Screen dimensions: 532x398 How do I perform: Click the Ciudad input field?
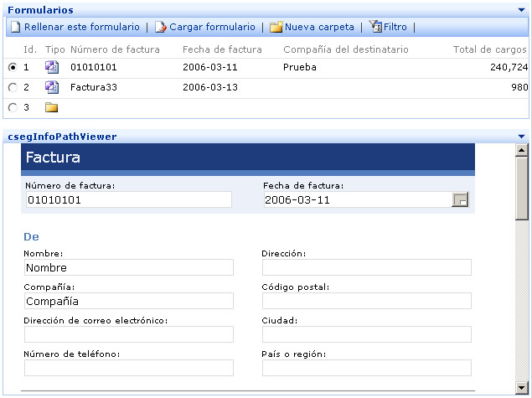tap(367, 334)
